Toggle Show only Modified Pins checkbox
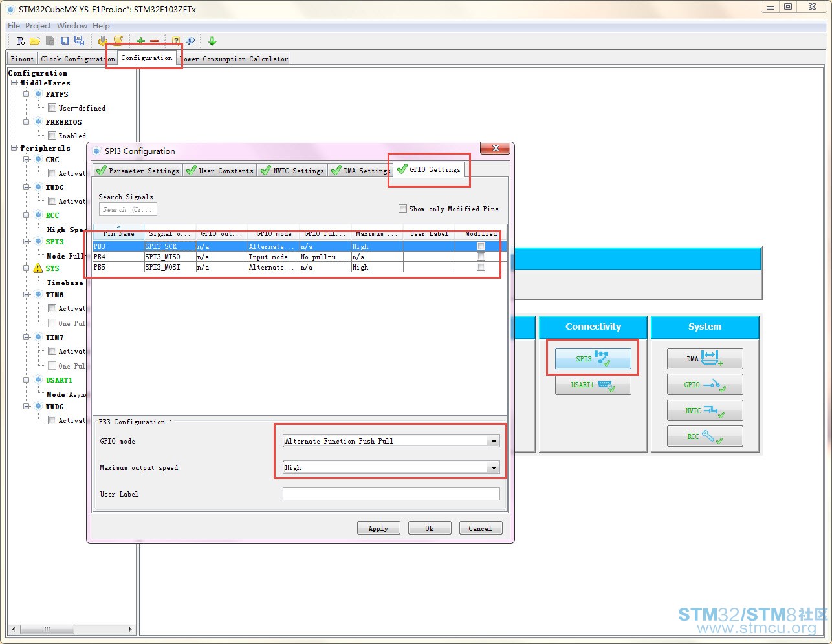This screenshot has width=832, height=644. click(x=402, y=208)
